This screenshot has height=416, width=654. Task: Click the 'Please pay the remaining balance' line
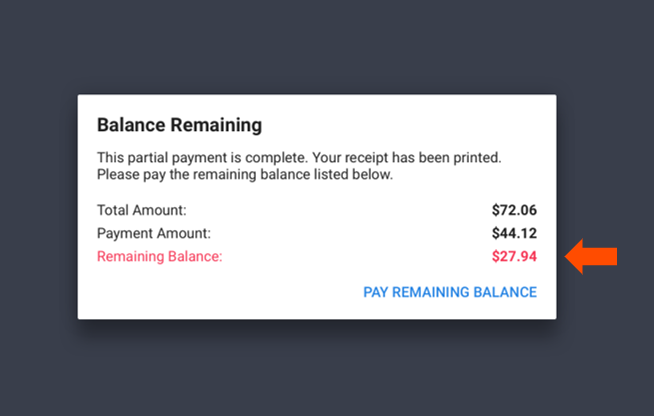(x=245, y=175)
